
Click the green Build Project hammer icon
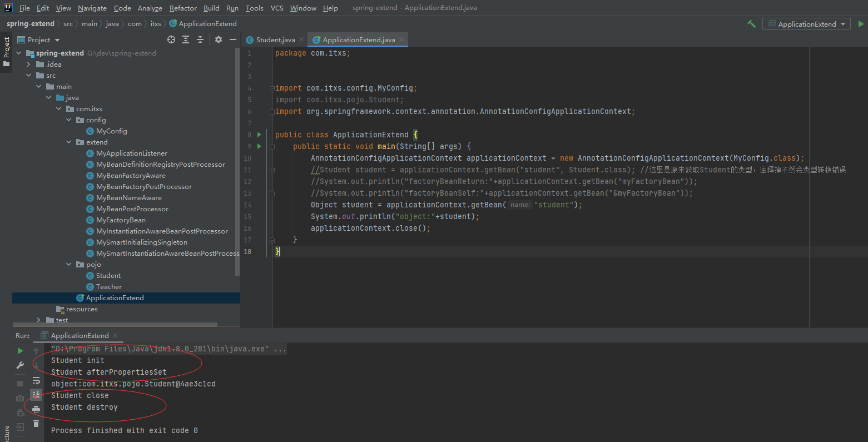click(751, 24)
